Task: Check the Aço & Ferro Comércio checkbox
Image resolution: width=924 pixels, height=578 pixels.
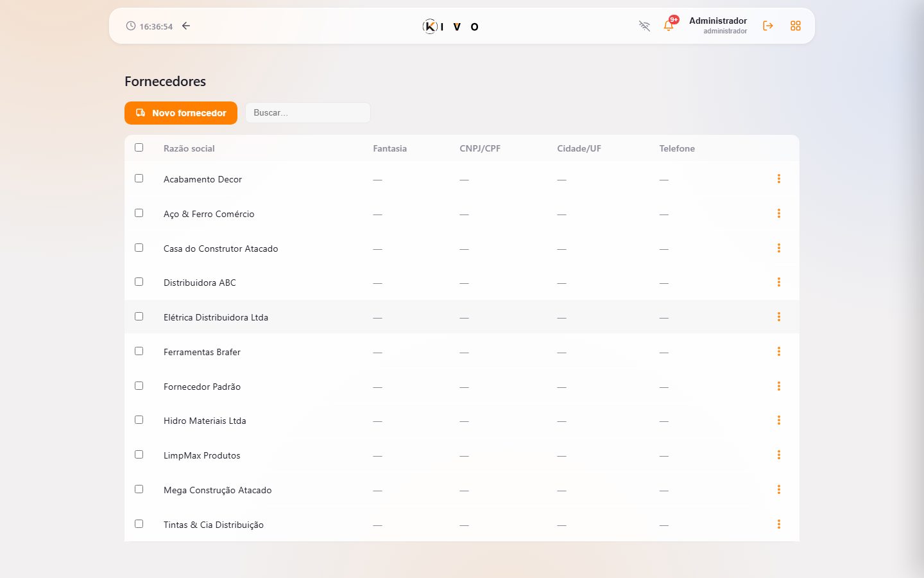Action: (x=139, y=213)
